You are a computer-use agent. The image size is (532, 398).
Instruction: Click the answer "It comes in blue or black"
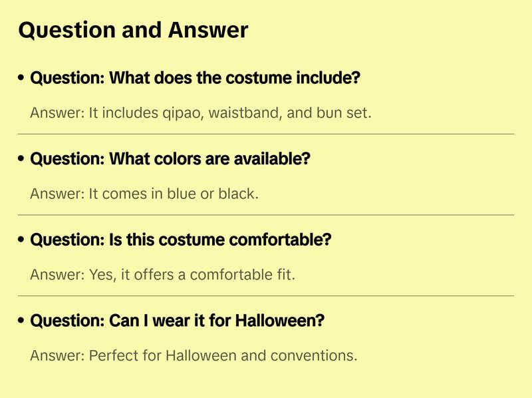point(144,194)
